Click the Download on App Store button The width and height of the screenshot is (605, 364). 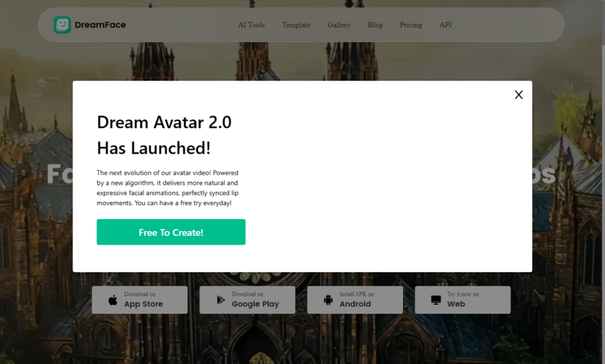click(139, 300)
